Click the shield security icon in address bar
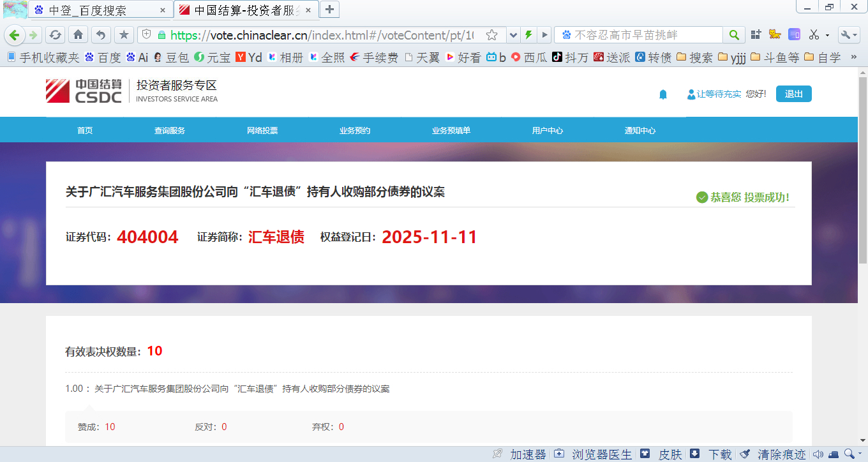 pos(146,34)
